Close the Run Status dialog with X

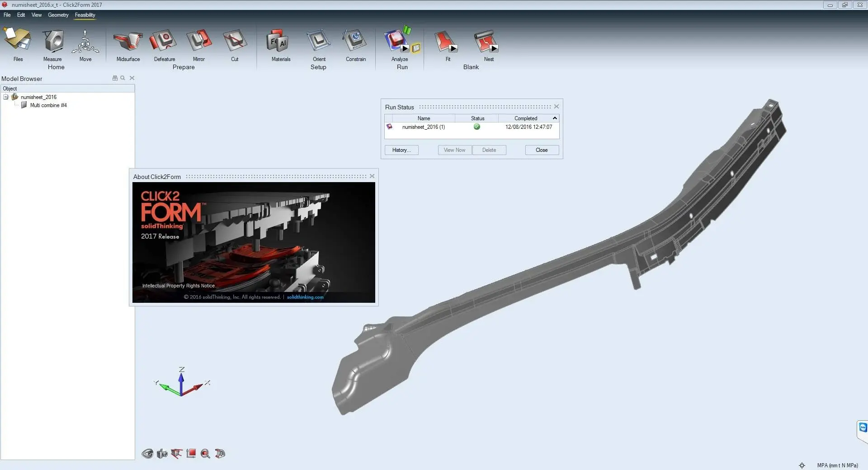(x=557, y=107)
